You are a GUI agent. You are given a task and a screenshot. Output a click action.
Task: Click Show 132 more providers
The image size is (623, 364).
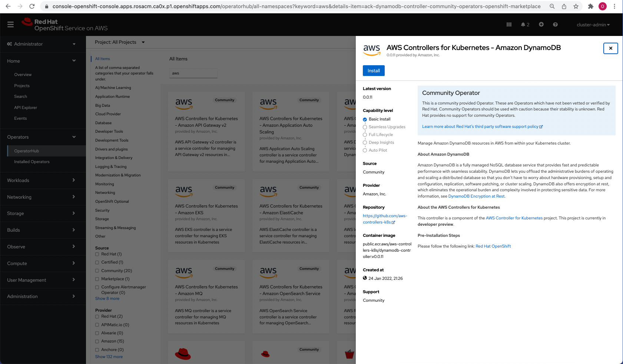tap(109, 357)
